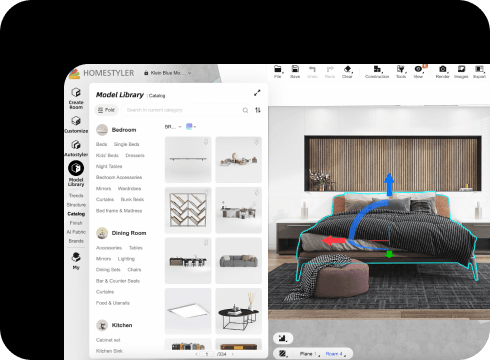Switch to the Structure tab
Image resolution: width=490 pixels, height=360 pixels.
pyautogui.click(x=76, y=205)
